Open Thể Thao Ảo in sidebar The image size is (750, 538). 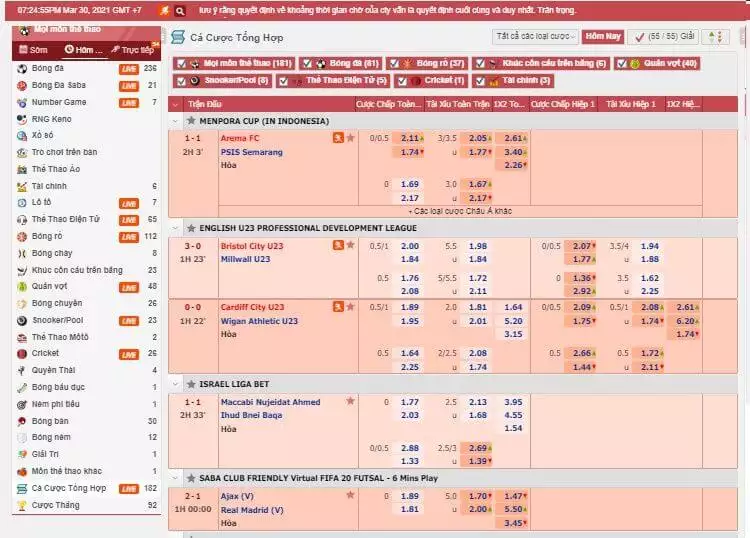click(56, 169)
